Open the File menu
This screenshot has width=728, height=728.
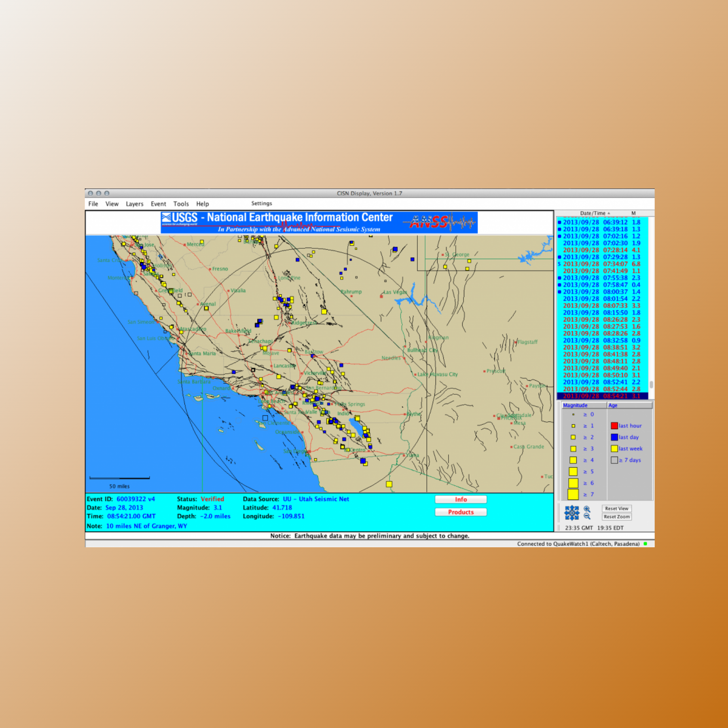coord(93,204)
